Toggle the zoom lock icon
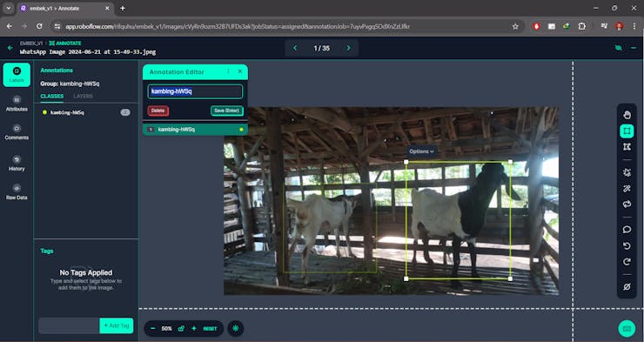644x342 pixels. coord(181,328)
